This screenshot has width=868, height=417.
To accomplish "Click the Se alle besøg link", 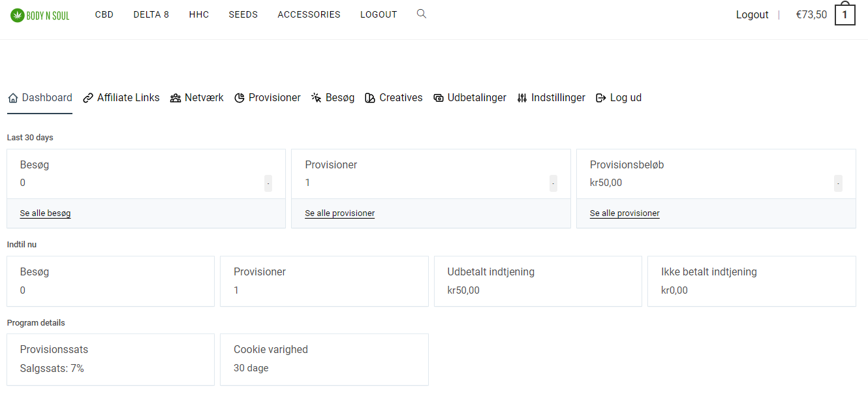I will [x=45, y=213].
